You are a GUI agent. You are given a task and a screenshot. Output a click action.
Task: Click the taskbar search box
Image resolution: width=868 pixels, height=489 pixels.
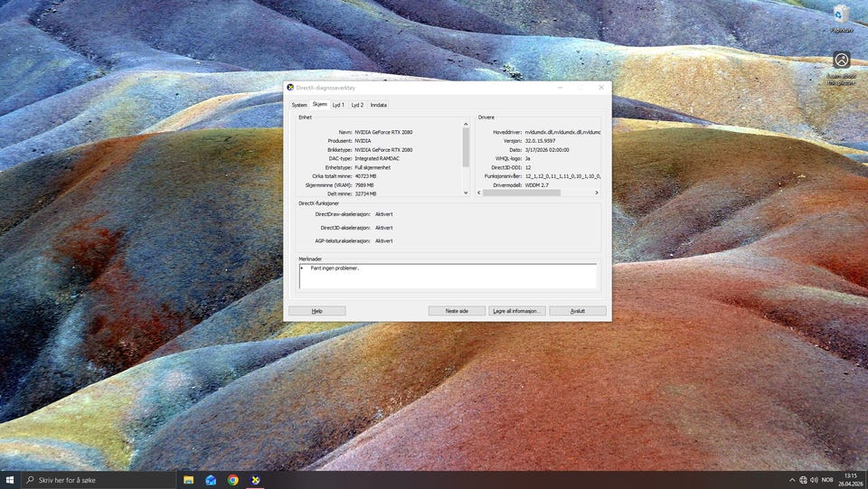tap(99, 480)
